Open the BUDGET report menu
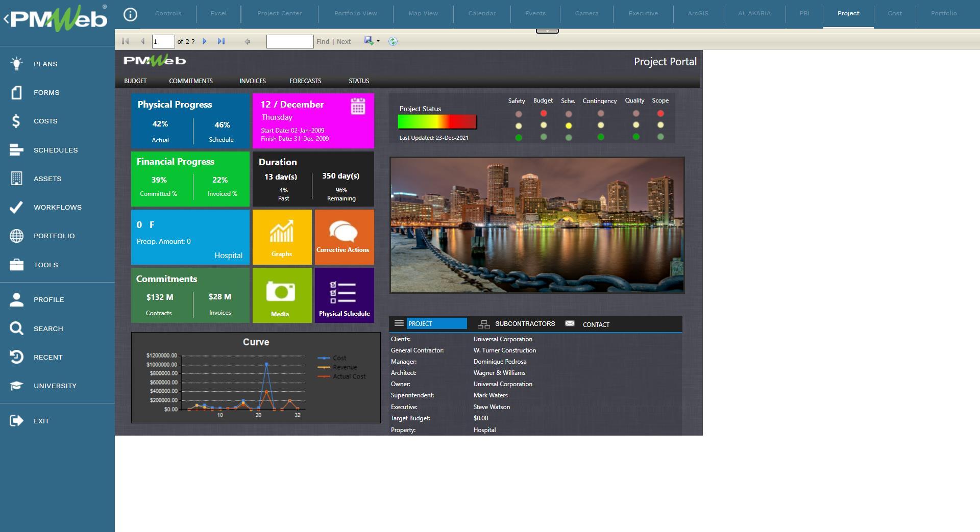Viewport: 980px width, 532px height. (x=135, y=81)
